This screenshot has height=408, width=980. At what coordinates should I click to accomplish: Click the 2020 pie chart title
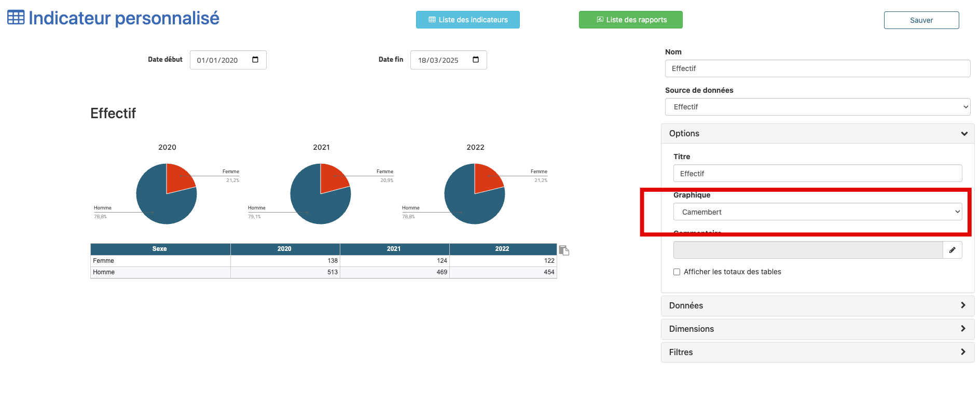pos(167,147)
